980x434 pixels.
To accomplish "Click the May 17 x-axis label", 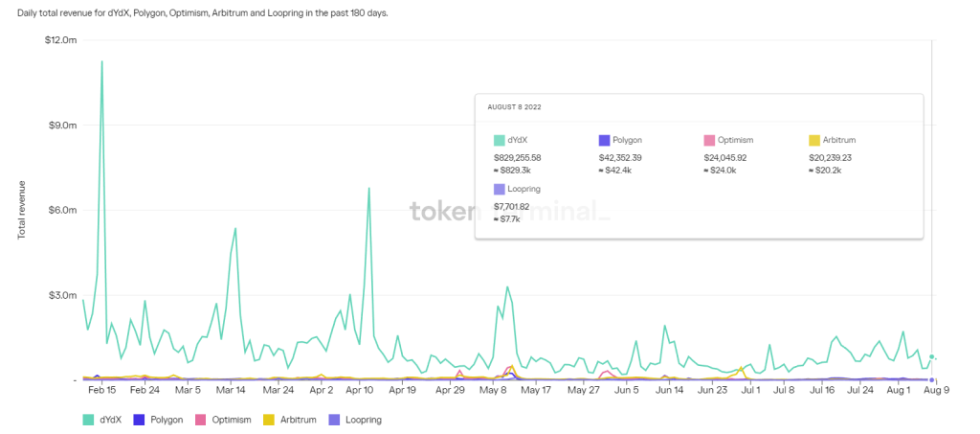I will (x=536, y=390).
